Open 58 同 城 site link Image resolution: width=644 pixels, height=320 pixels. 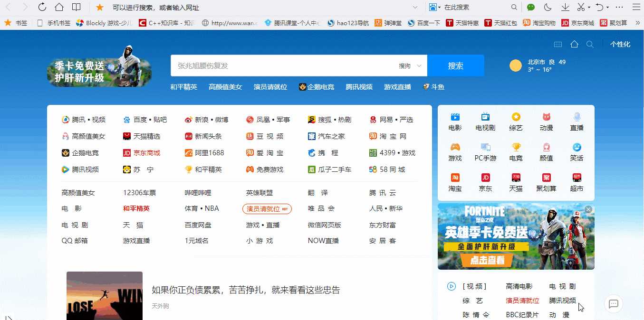coord(387,169)
